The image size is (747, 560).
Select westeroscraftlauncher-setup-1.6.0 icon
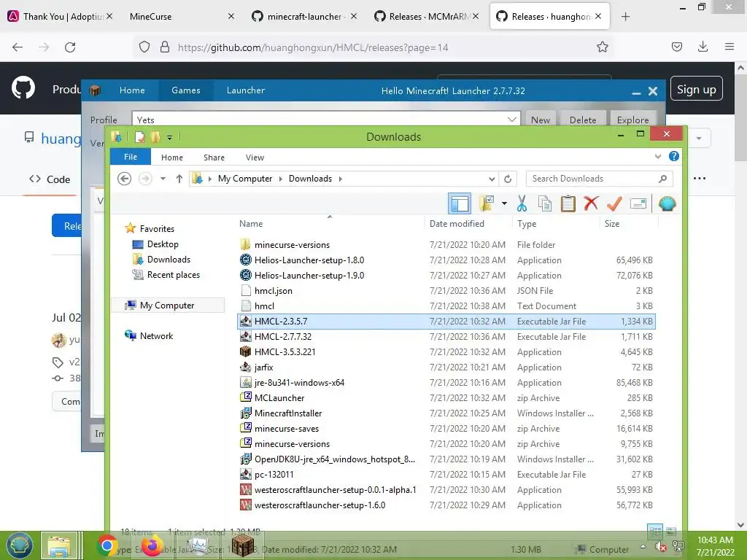click(245, 505)
